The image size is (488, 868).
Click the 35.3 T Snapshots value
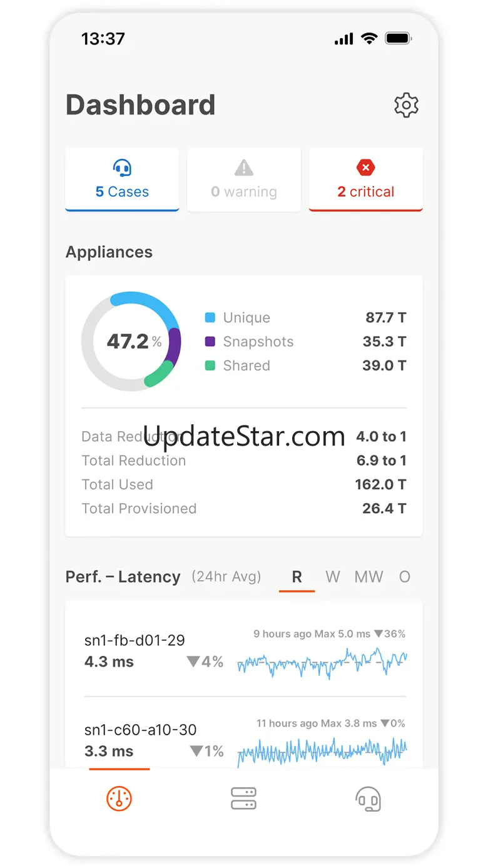385,342
